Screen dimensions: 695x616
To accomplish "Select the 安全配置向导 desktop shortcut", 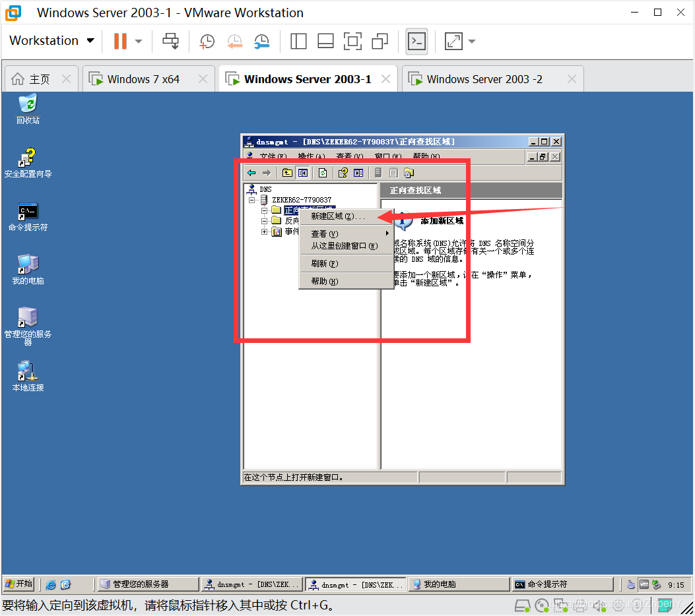I will pyautogui.click(x=28, y=162).
